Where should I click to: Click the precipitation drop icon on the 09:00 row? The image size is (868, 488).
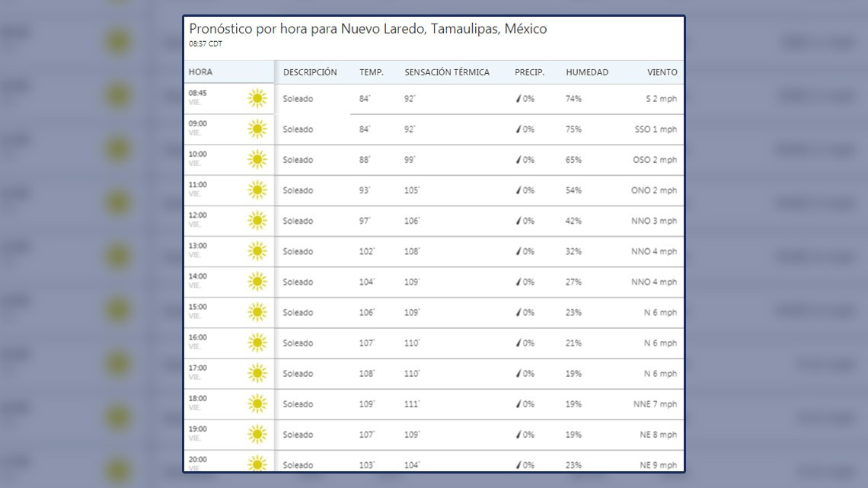(519, 129)
